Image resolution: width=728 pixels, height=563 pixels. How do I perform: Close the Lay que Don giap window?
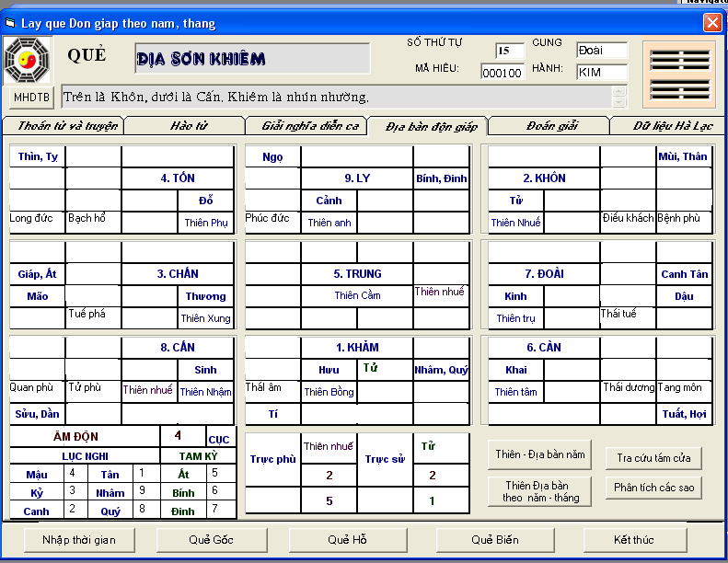click(x=712, y=22)
